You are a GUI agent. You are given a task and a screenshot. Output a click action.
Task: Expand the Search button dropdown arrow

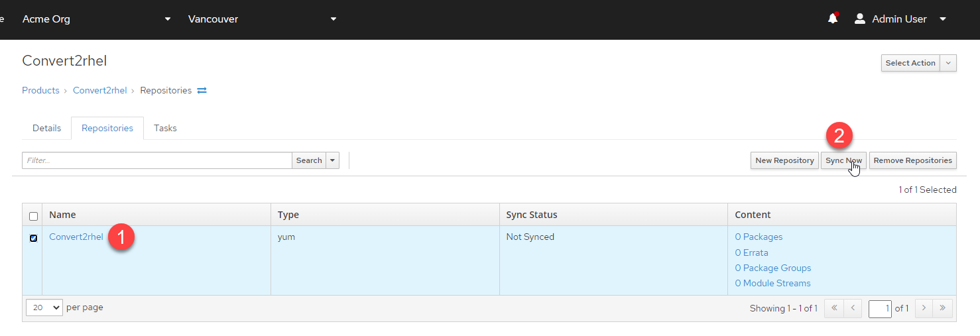[333, 160]
